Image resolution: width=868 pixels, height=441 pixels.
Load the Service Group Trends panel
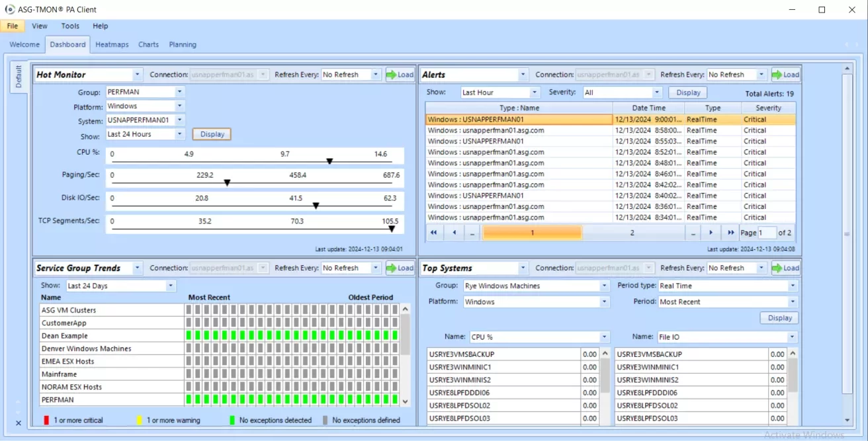(400, 268)
